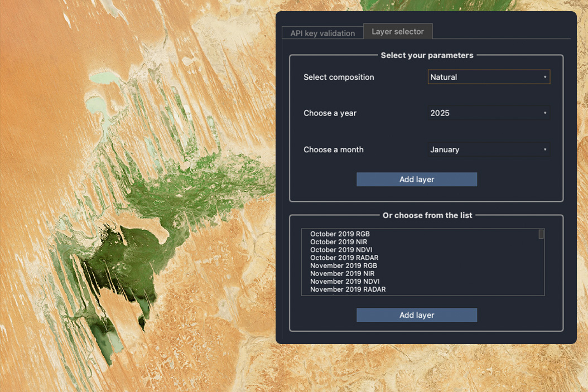Open the Choose a month dropdown

click(489, 149)
